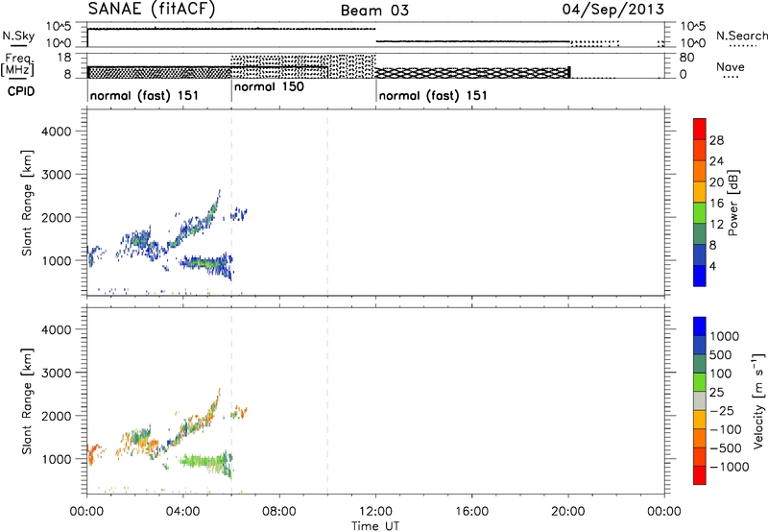Pick the Velocity segment between -100 and -25

pos(700,420)
